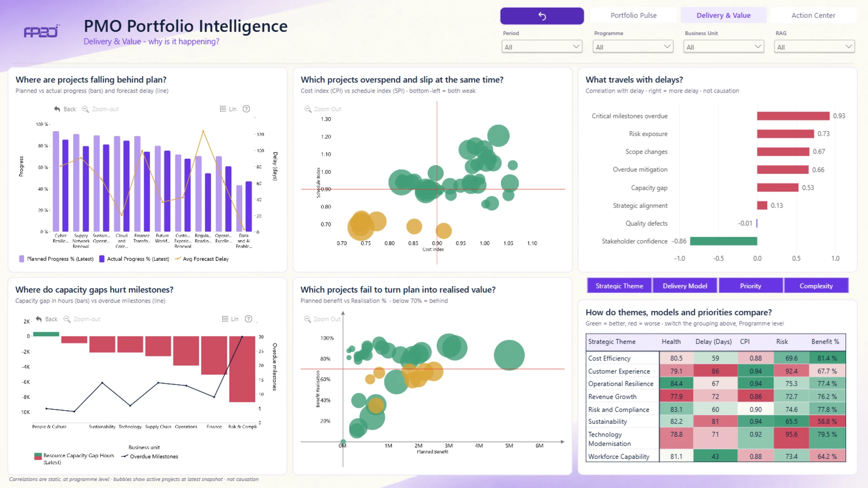Click the Stakeholder confidence green bar
Screen dimensions: 868x488
[723, 241]
